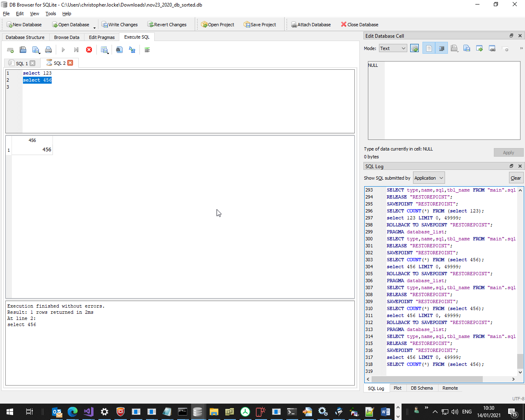Screen dimensions: 525x420
Task: Open an SQL file from disk
Action: pos(23,50)
